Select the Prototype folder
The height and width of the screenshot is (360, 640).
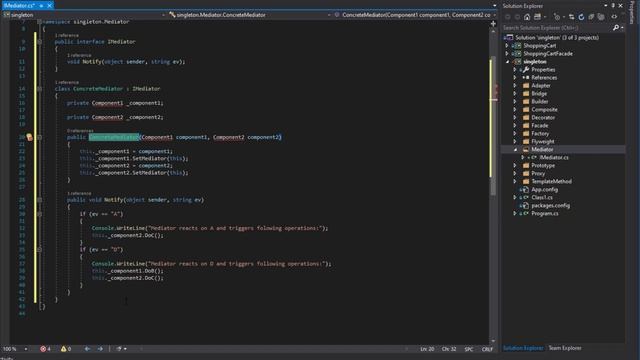click(543, 166)
